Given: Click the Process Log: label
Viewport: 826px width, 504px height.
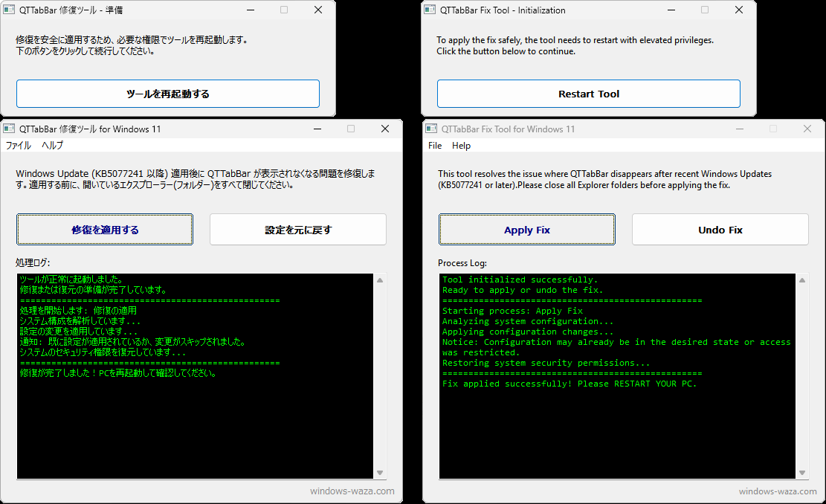Looking at the screenshot, I should [462, 263].
